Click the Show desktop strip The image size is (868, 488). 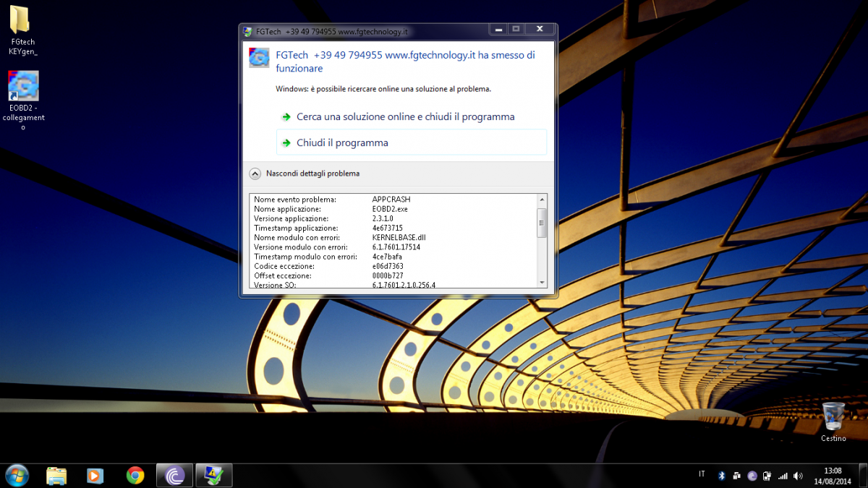coord(863,476)
